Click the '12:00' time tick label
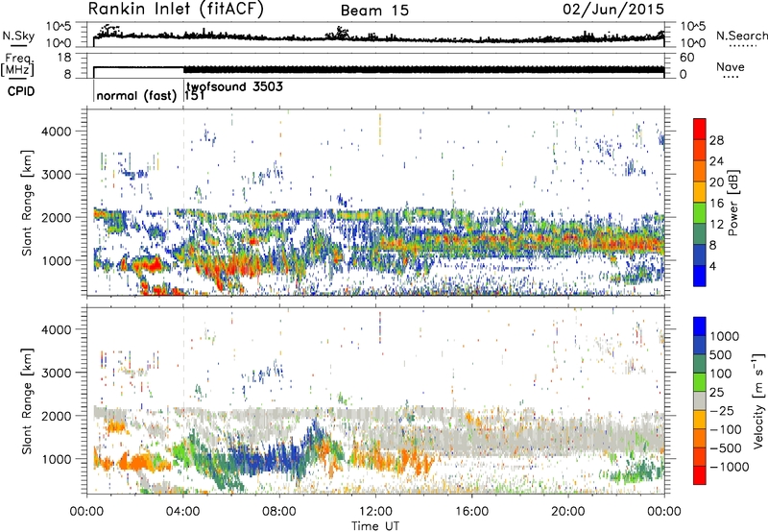 [375, 512]
